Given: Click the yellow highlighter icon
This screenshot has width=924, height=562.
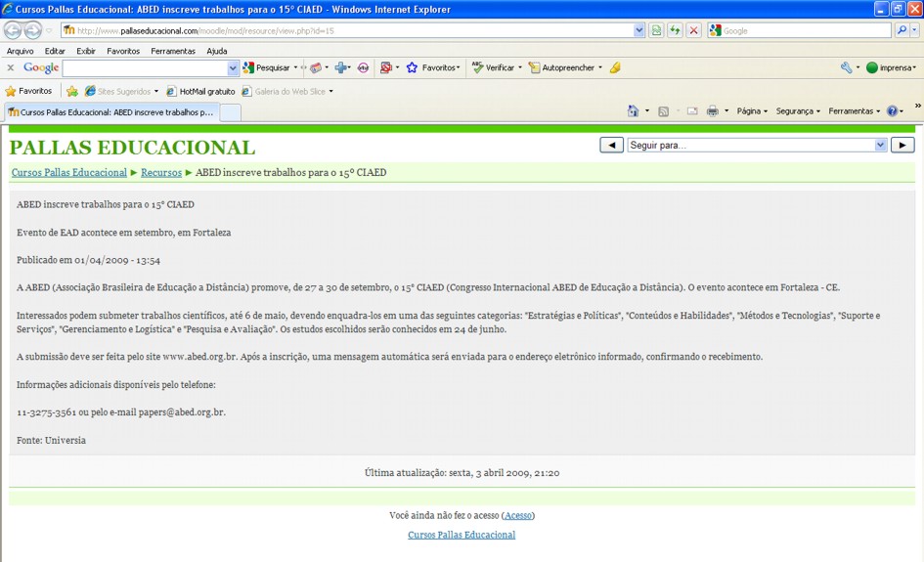Looking at the screenshot, I should (615, 67).
